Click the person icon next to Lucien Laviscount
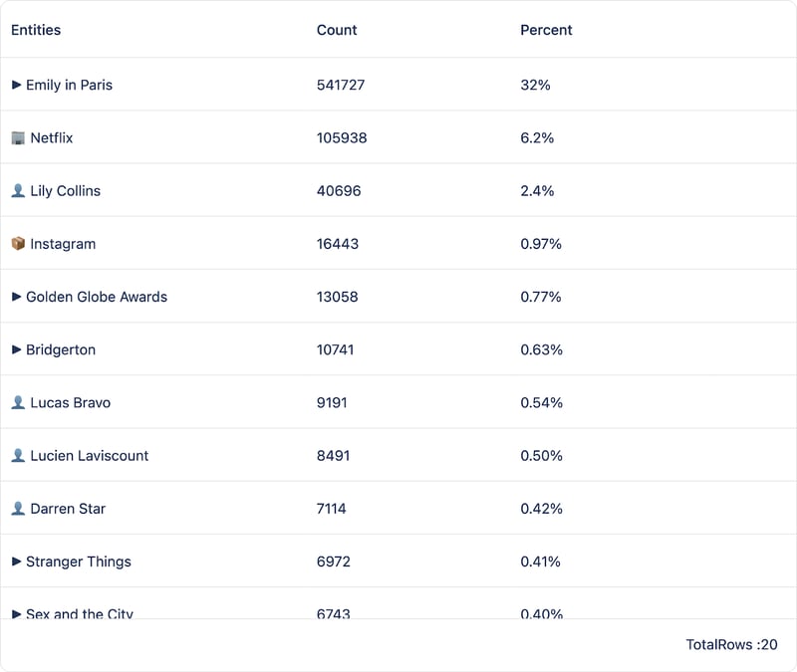The height and width of the screenshot is (672, 797). coord(18,455)
